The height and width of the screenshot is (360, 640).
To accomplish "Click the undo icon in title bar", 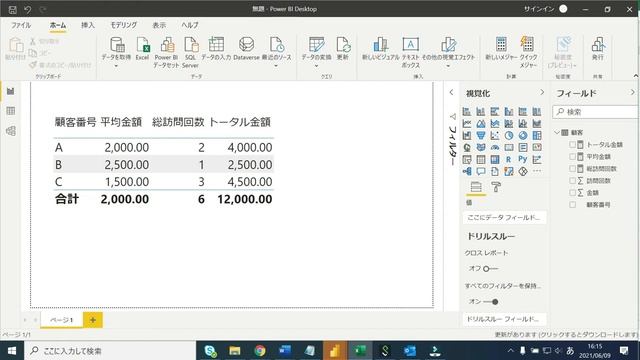I will tap(27, 9).
